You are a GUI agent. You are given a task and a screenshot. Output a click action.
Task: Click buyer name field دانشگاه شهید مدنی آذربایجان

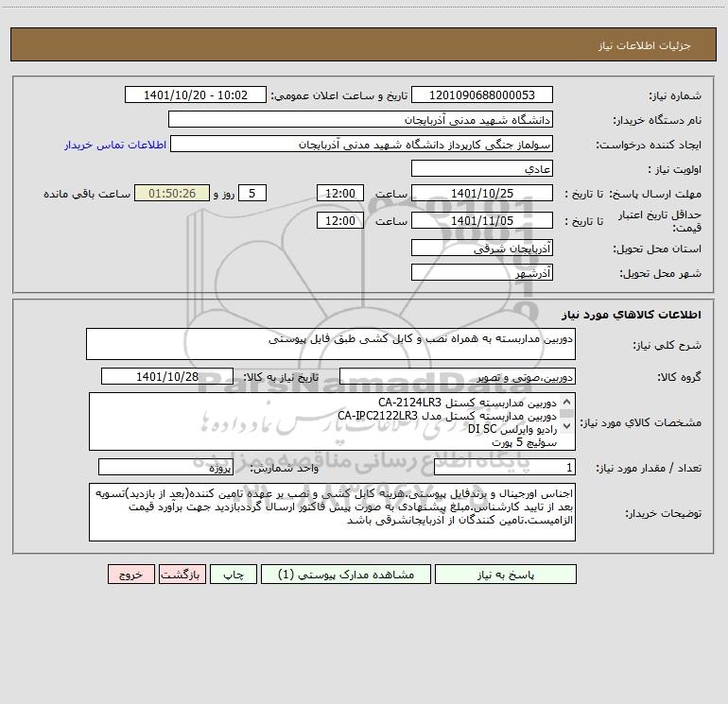click(360, 119)
